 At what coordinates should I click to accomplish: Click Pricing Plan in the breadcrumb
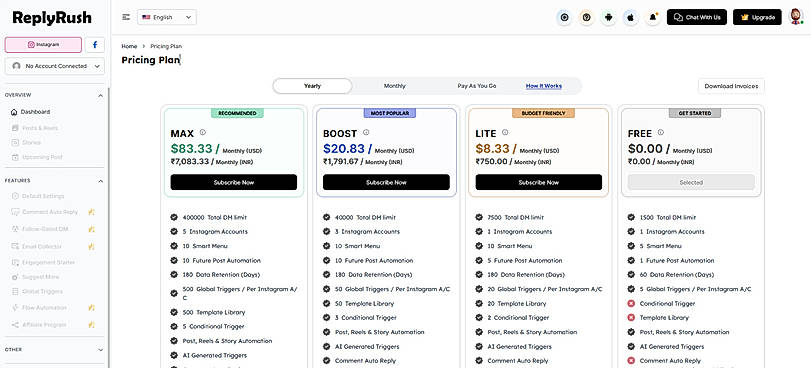click(166, 47)
